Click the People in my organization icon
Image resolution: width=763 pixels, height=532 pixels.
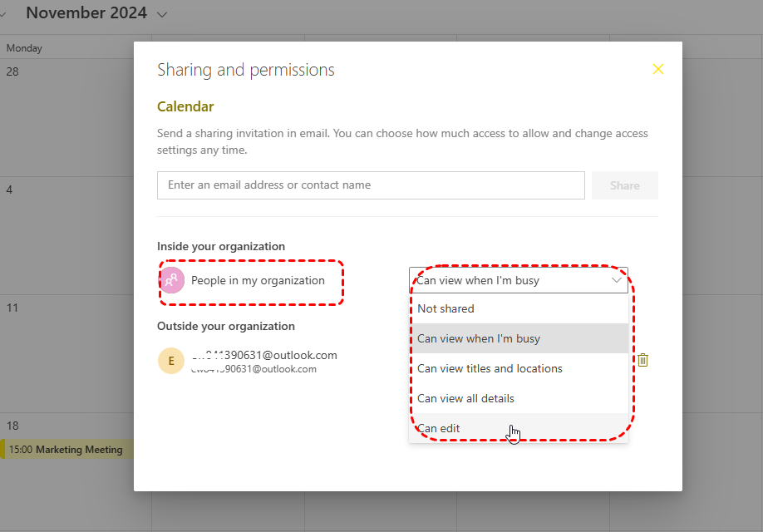(172, 281)
